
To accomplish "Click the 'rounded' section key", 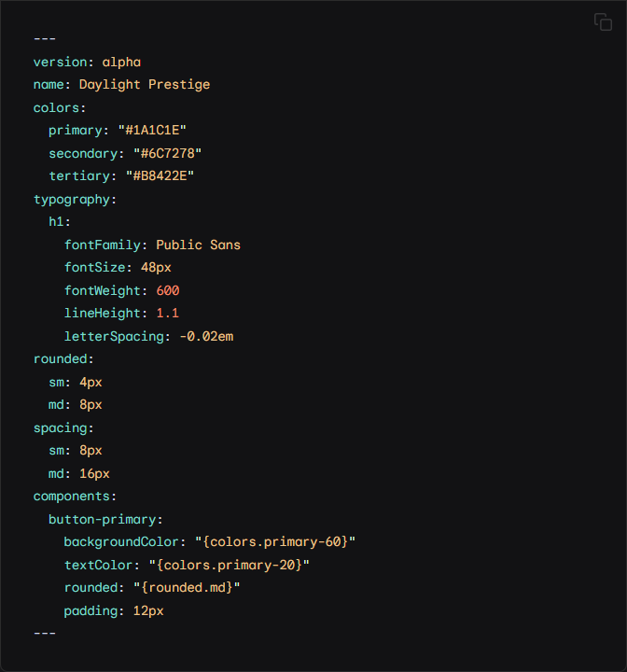I will [61, 359].
